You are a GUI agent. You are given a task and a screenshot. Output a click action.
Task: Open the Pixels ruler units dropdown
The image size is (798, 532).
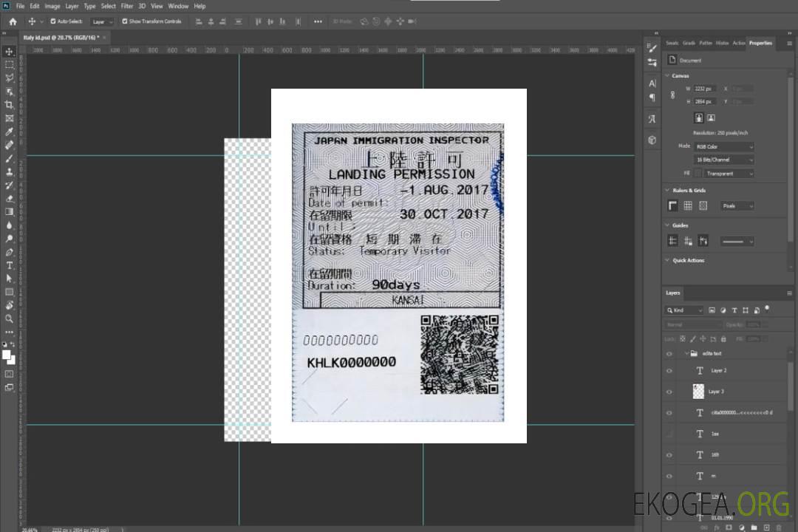pos(737,205)
